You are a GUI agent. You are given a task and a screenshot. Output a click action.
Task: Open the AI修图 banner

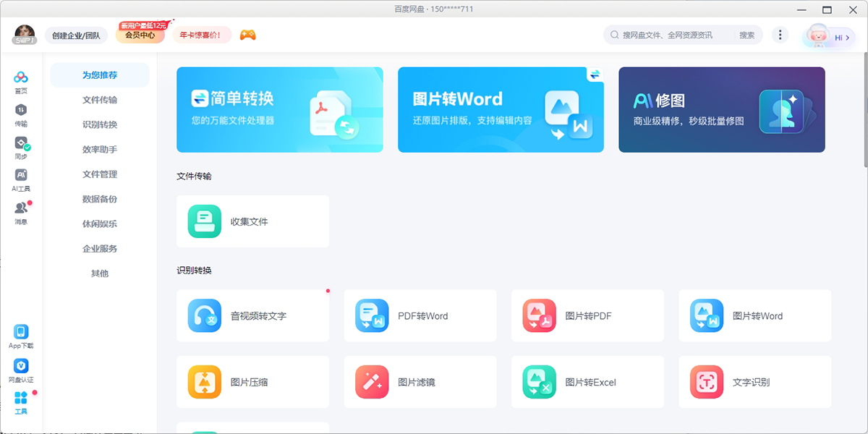[722, 110]
